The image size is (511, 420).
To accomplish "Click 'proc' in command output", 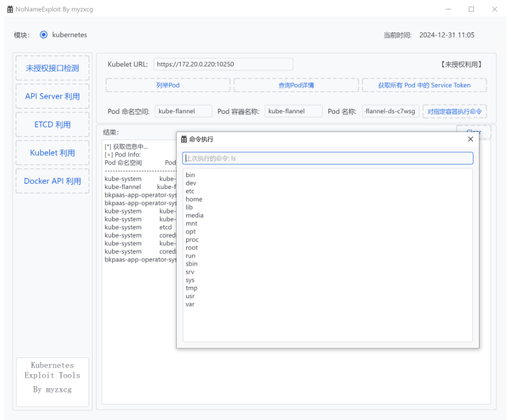I will point(192,240).
